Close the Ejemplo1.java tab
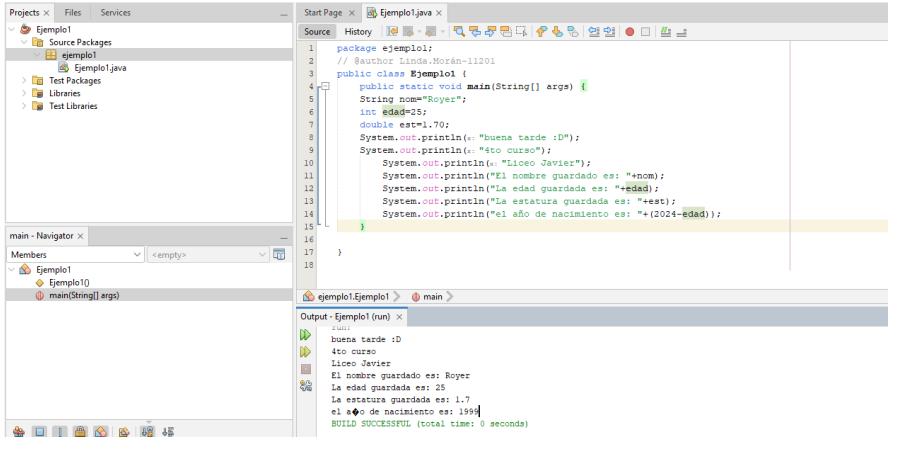The width and height of the screenshot is (901, 450). pos(439,13)
